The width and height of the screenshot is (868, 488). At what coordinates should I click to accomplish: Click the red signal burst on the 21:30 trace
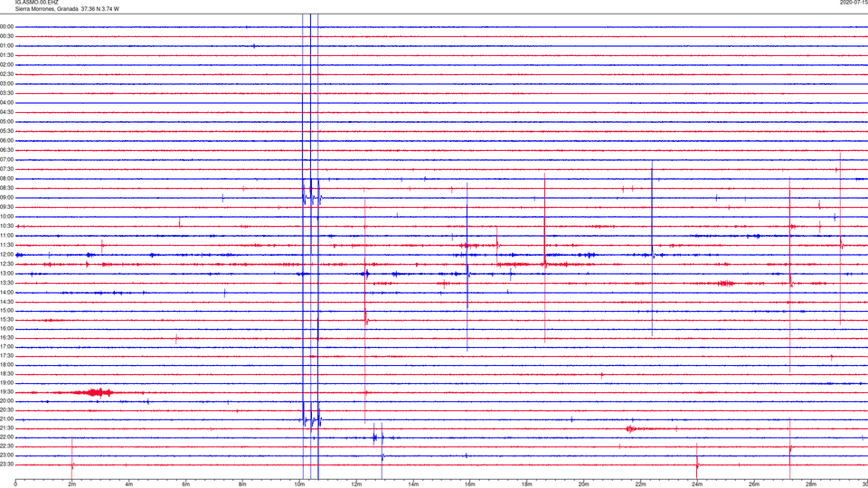point(632,428)
